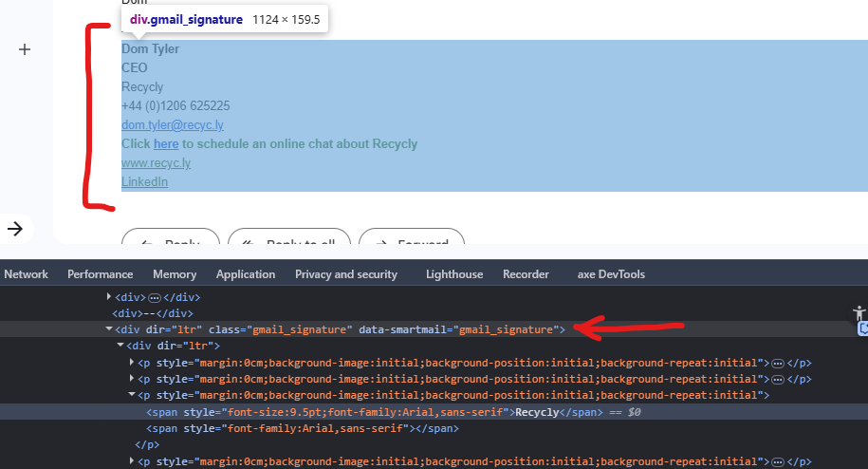
Task: Click the Reply button
Action: coord(171,237)
